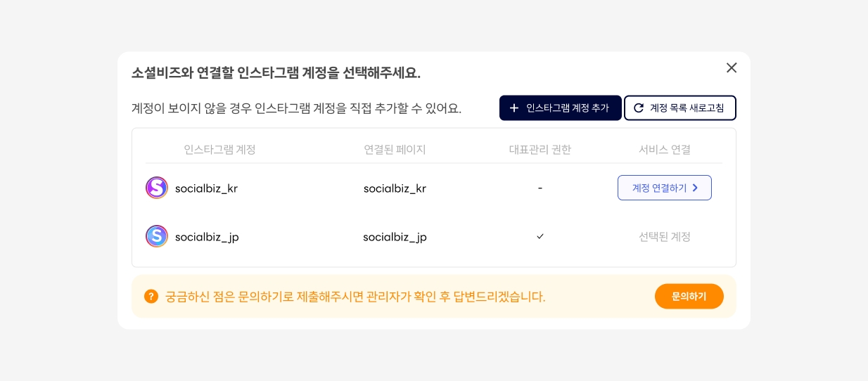The width and height of the screenshot is (868, 381).
Task: Click the socialbiz_jp profile avatar icon
Action: click(x=157, y=236)
